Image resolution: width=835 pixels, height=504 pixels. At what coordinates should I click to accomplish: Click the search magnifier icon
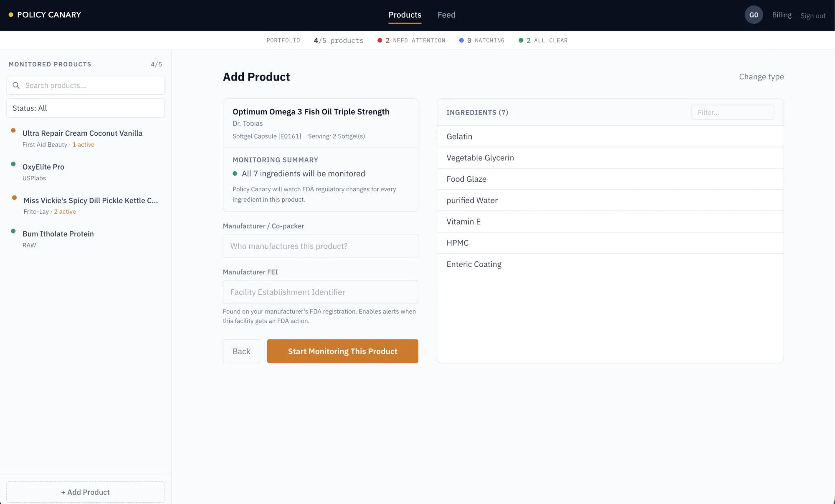coord(16,86)
